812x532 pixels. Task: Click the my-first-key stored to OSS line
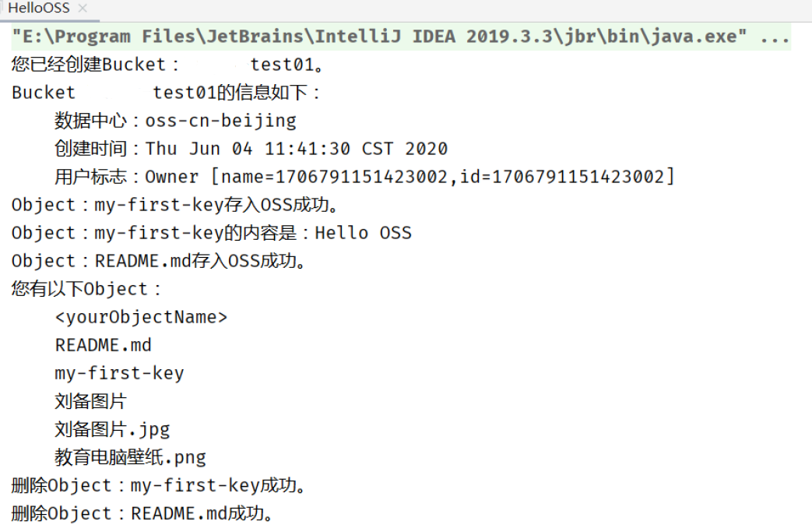(176, 205)
